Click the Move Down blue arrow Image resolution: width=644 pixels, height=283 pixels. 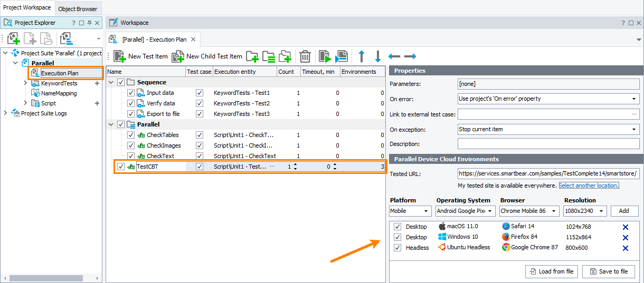(x=378, y=56)
